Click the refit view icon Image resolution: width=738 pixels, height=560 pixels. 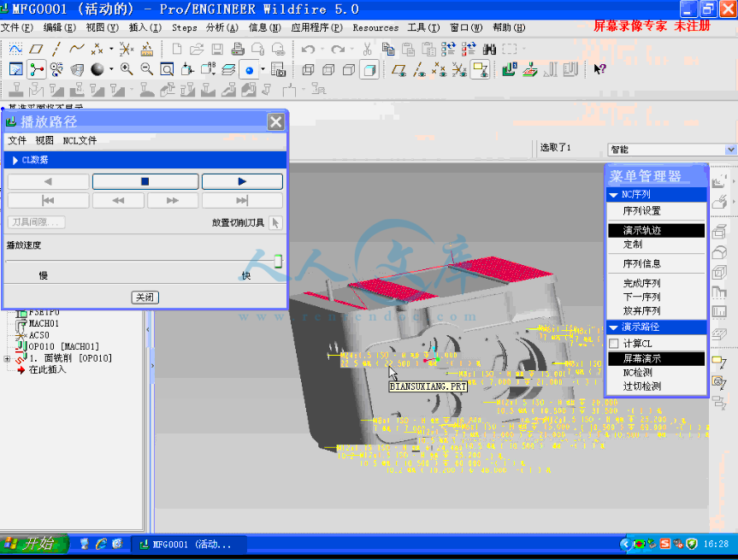[167, 69]
